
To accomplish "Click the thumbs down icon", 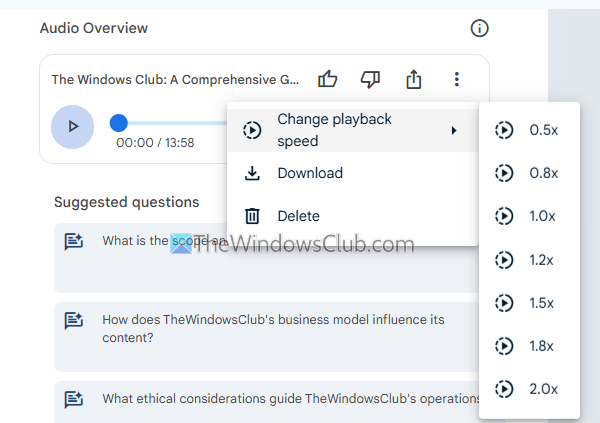I will pyautogui.click(x=370, y=79).
